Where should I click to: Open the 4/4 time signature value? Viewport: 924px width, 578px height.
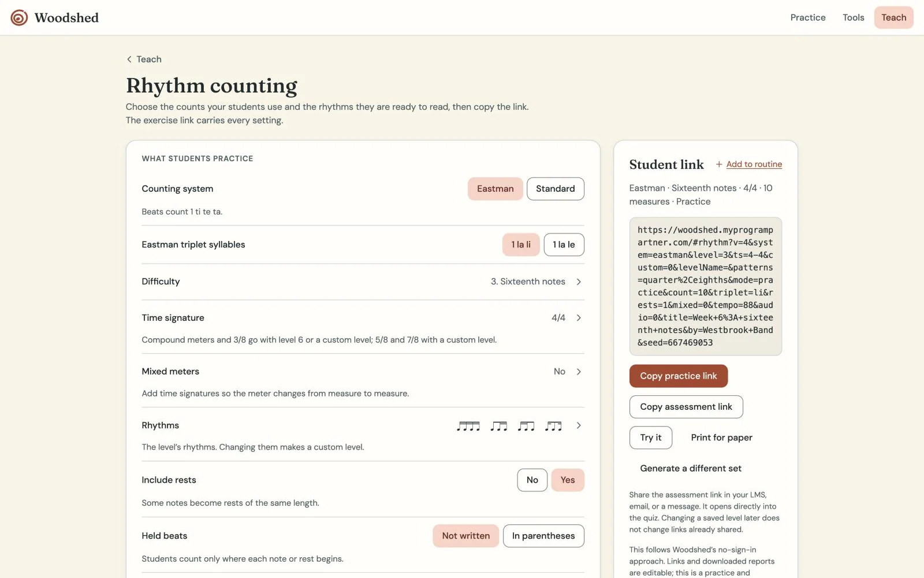click(558, 318)
